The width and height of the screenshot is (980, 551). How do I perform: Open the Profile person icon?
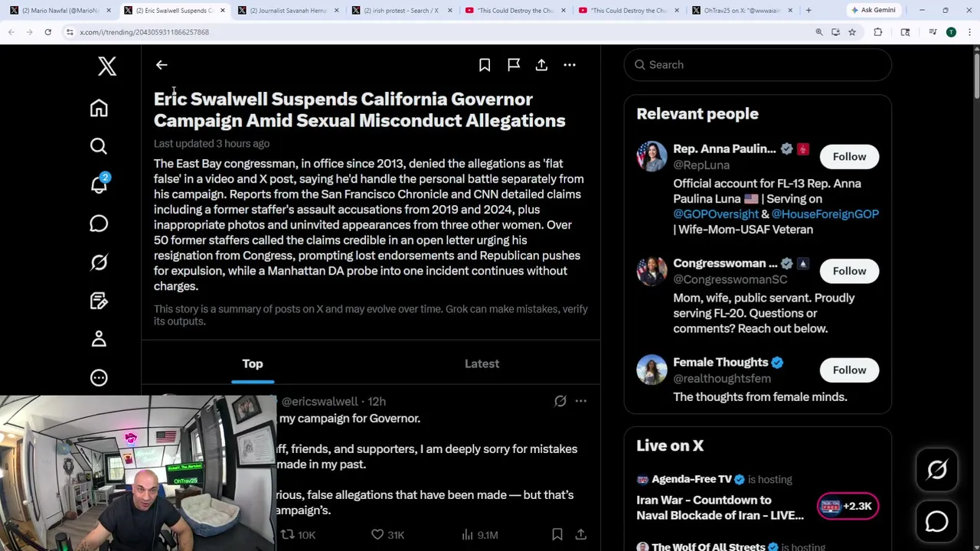tap(99, 339)
